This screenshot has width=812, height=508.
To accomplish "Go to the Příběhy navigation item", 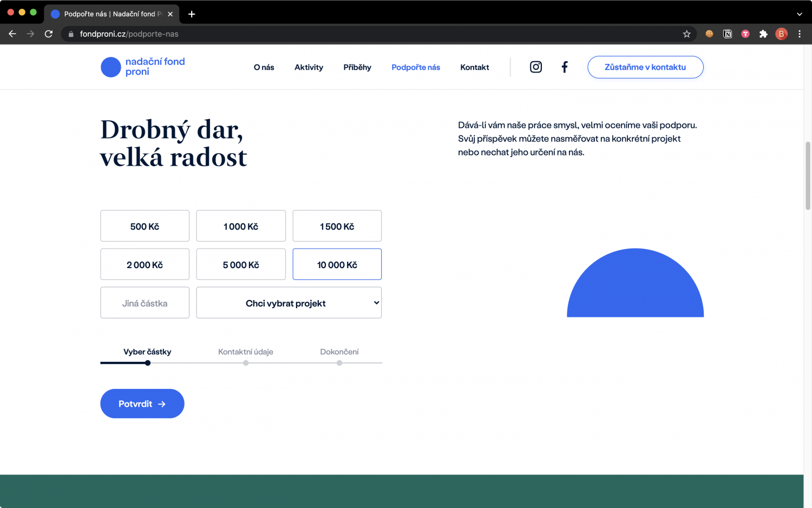I will (357, 68).
